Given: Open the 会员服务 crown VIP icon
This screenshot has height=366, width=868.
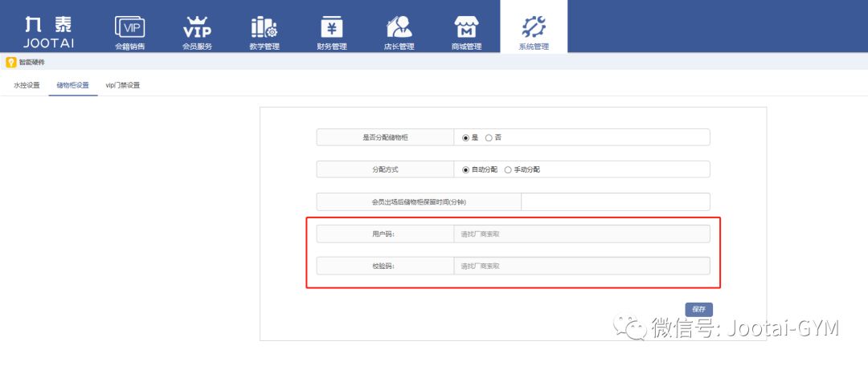Looking at the screenshot, I should tap(197, 26).
